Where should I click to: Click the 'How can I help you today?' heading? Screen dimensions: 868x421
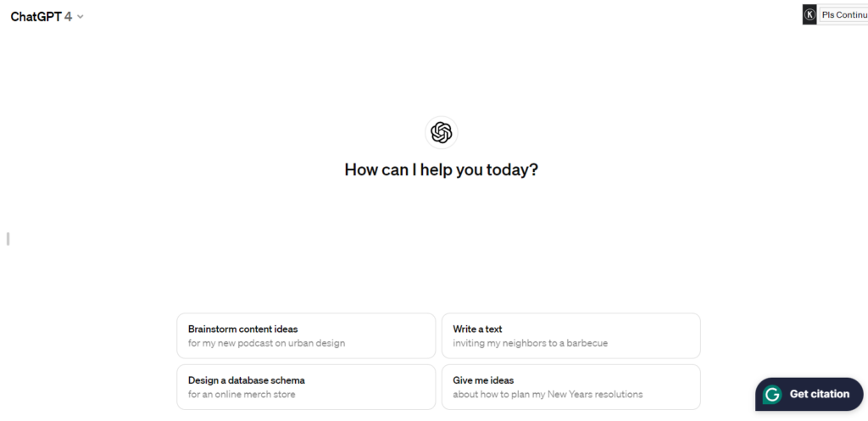[441, 169]
